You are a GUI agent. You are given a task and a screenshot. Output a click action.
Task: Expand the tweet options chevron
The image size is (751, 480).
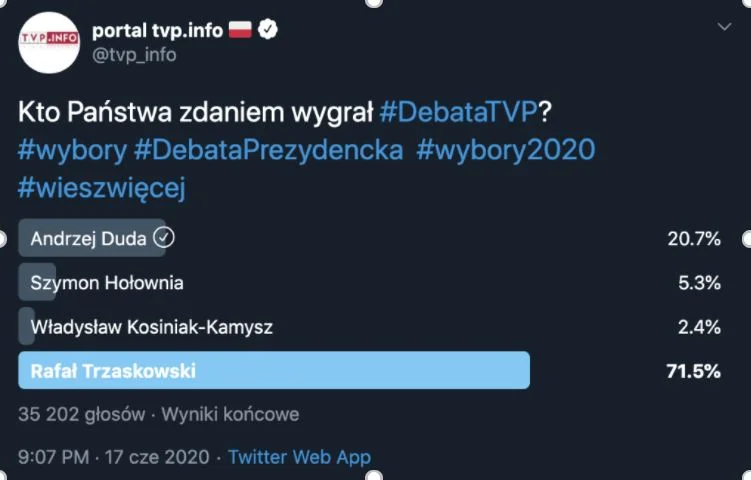(724, 26)
